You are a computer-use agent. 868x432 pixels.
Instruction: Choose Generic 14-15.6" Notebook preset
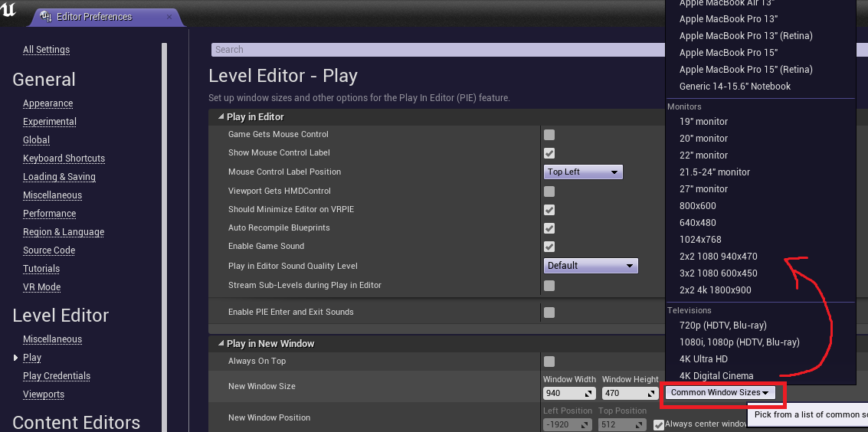[x=735, y=87]
